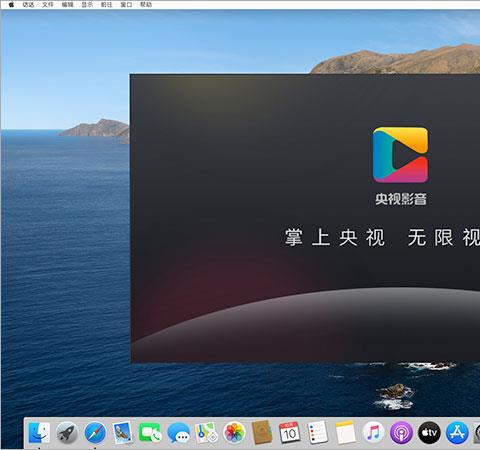
Task: Open the Mail stamp icon in dock
Action: coord(122,433)
